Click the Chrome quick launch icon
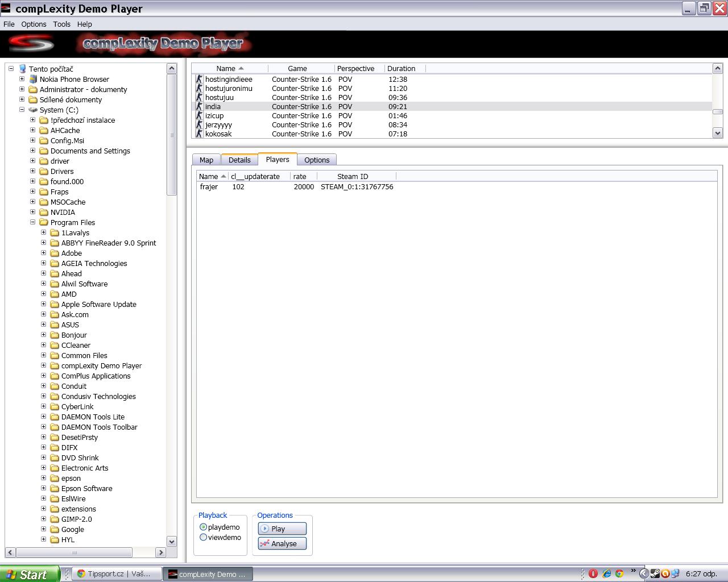 [619, 574]
